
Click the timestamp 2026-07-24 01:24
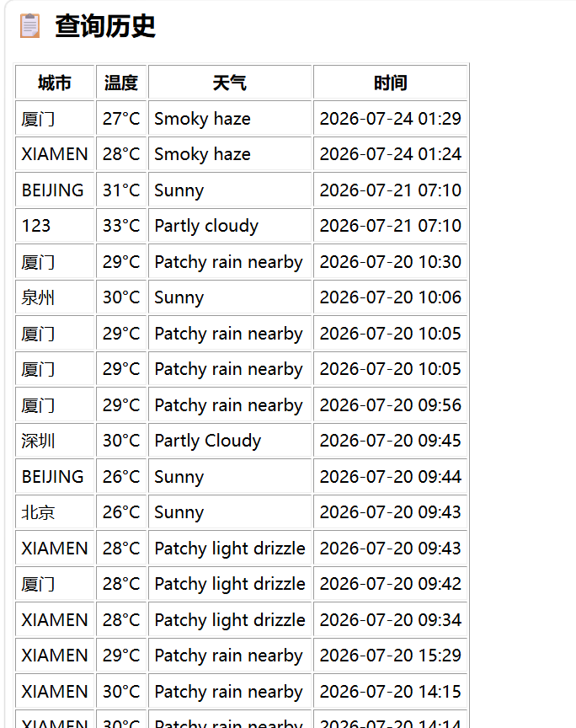pyautogui.click(x=391, y=154)
